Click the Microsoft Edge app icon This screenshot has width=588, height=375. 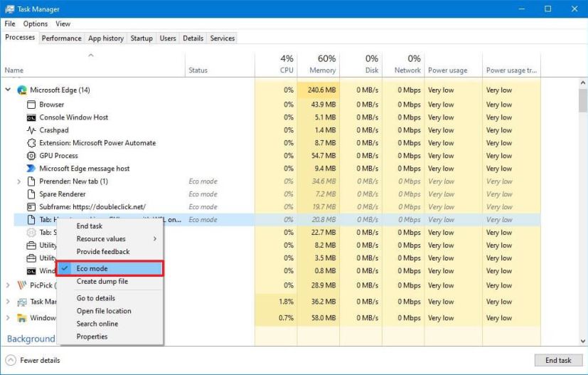coord(22,90)
